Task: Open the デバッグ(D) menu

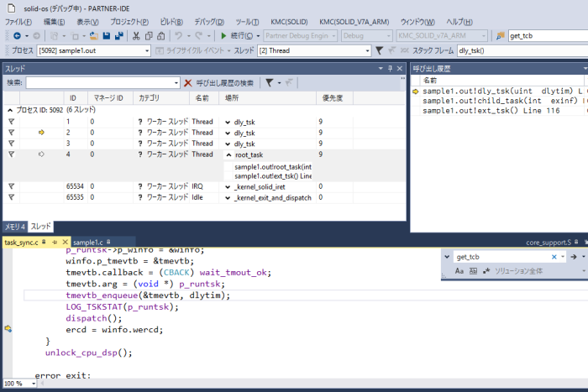Action: [x=208, y=21]
